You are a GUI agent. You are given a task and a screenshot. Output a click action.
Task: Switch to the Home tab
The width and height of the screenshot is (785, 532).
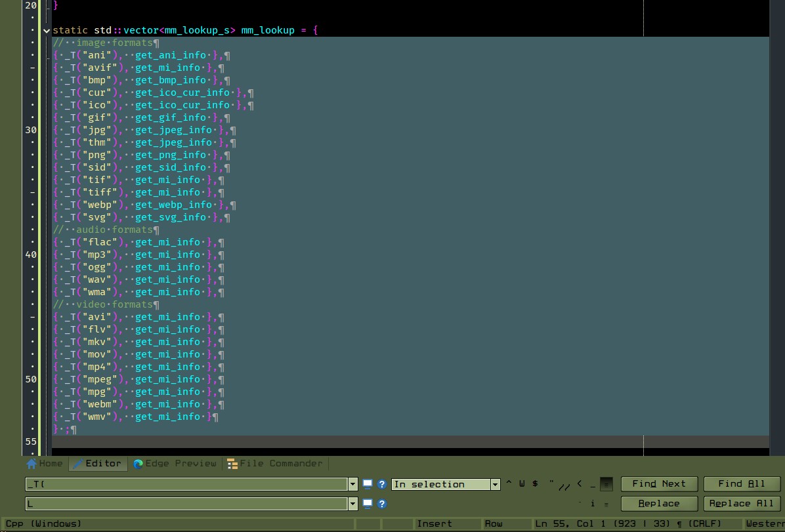click(x=45, y=463)
